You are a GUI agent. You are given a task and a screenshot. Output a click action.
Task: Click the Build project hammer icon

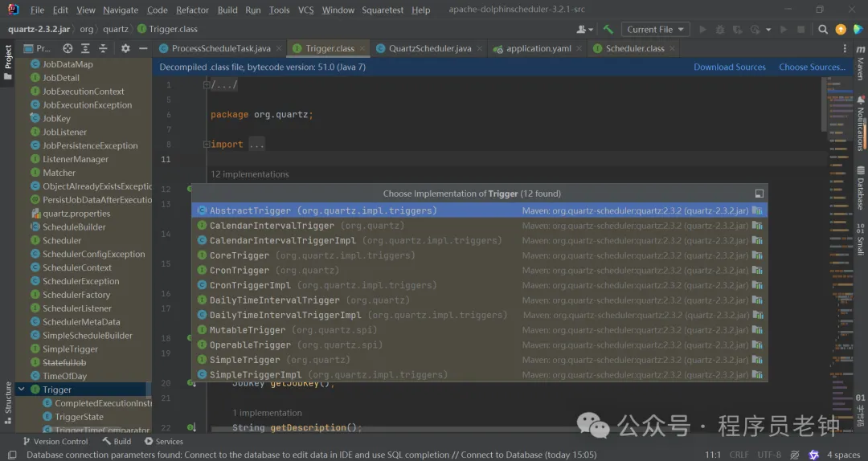point(608,30)
